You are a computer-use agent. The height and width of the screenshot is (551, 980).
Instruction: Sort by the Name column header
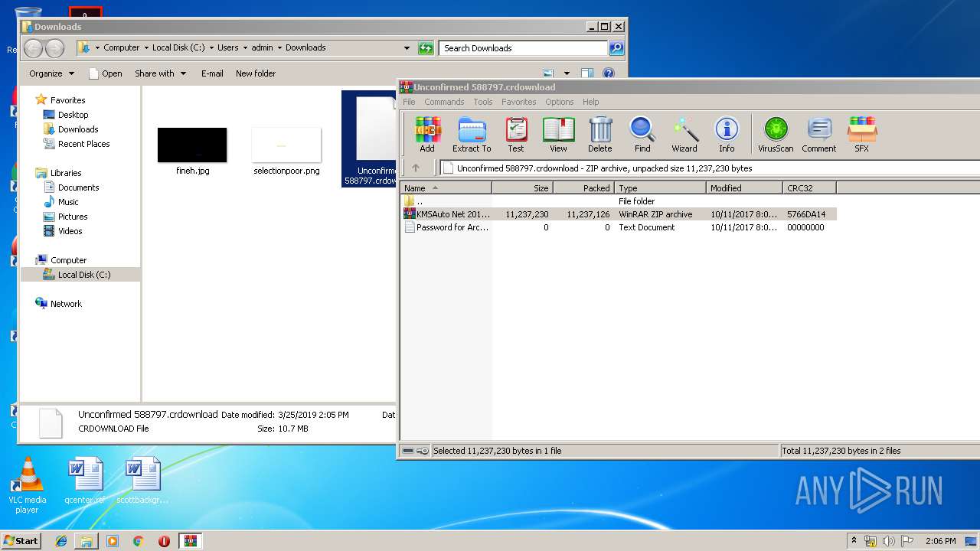click(x=446, y=188)
